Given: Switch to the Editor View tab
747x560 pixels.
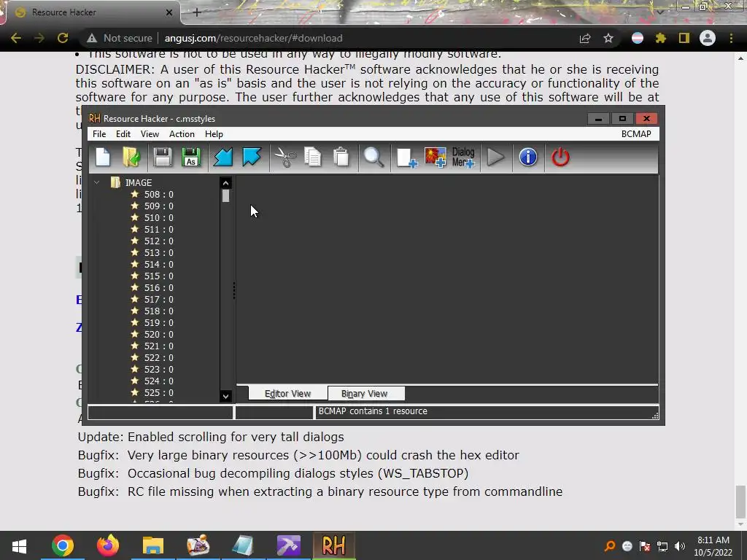Looking at the screenshot, I should coord(287,393).
